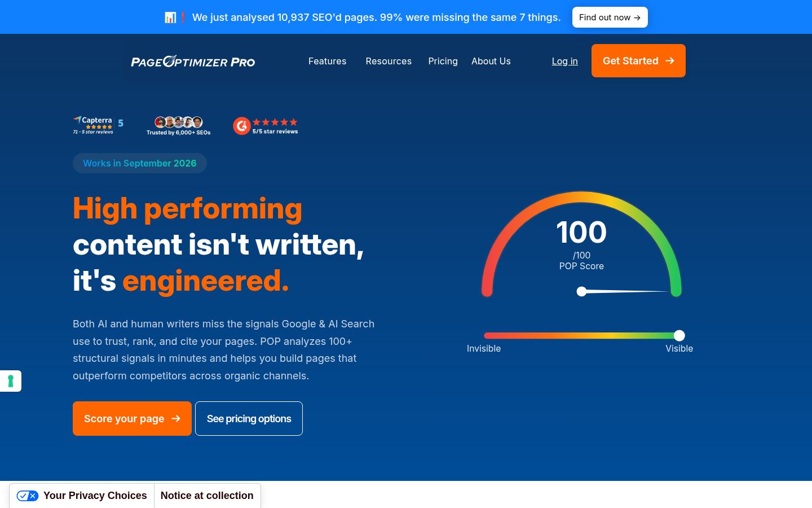Click the Get Started button
The image size is (812, 508).
point(638,60)
